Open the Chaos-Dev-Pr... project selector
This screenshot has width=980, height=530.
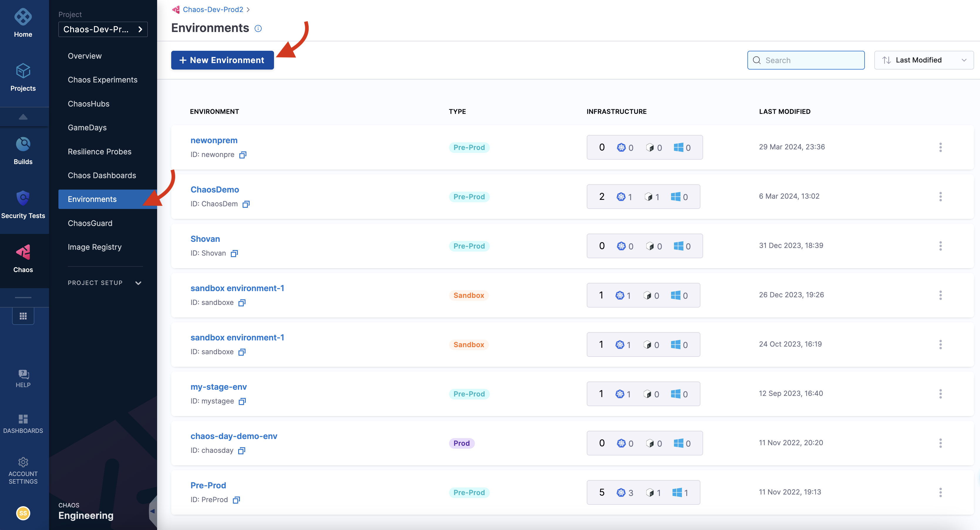point(103,29)
